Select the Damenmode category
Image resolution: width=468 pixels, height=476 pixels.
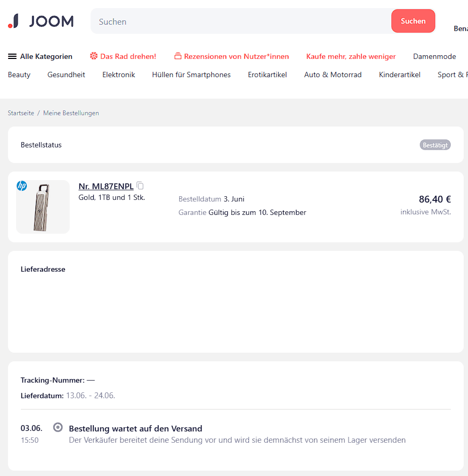pyautogui.click(x=434, y=56)
